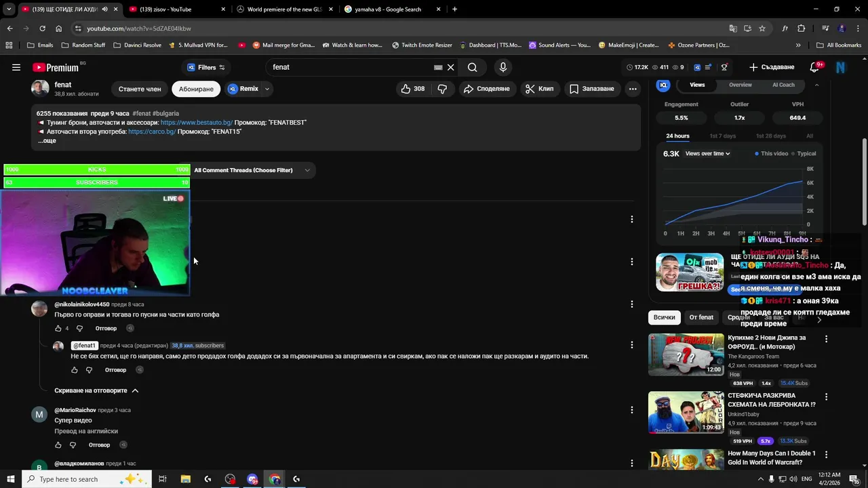Expand description with '...още'
868x488 pixels.
click(x=47, y=140)
